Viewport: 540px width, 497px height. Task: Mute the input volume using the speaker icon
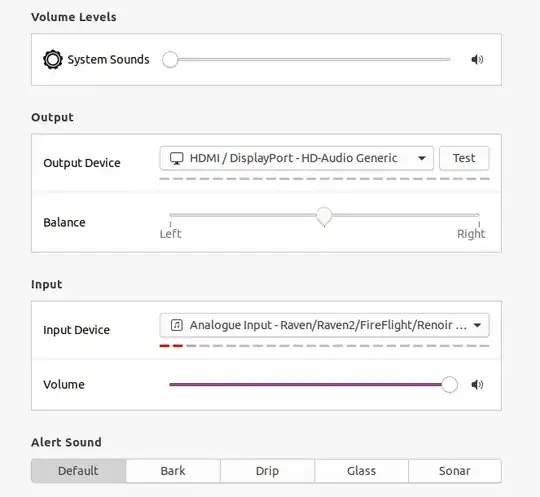(x=477, y=384)
